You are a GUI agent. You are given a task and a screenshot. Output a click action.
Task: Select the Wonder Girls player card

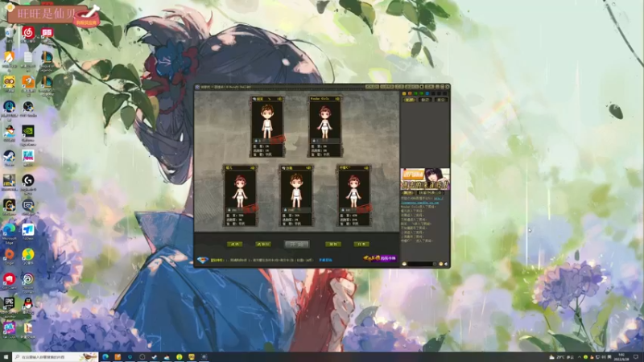[325, 127]
